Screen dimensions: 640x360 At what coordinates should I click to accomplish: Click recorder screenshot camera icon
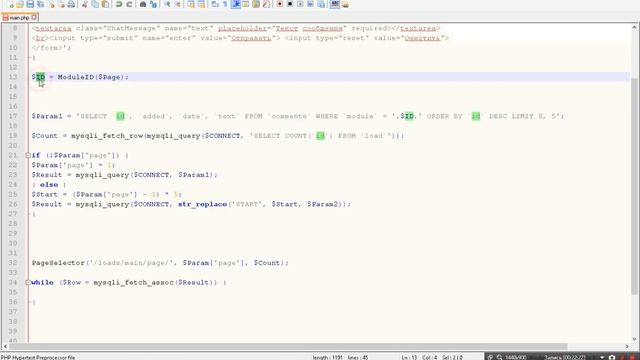click(x=611, y=357)
